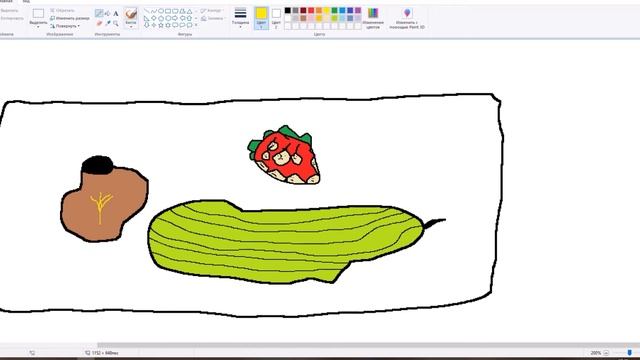The width and height of the screenshot is (640, 360).
Task: Choose the Right triangle shape
Action: [147, 18]
